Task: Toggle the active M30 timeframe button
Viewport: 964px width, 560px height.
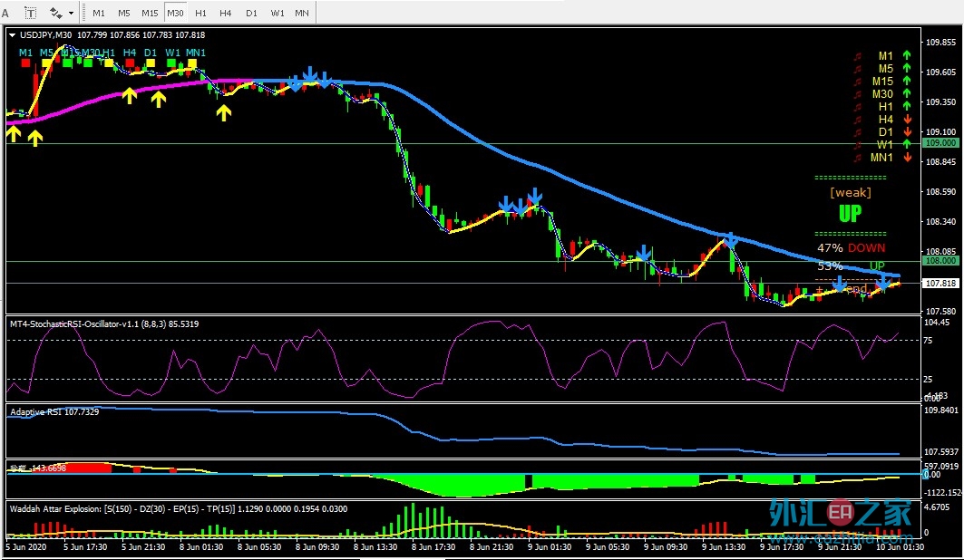Action: click(x=175, y=13)
